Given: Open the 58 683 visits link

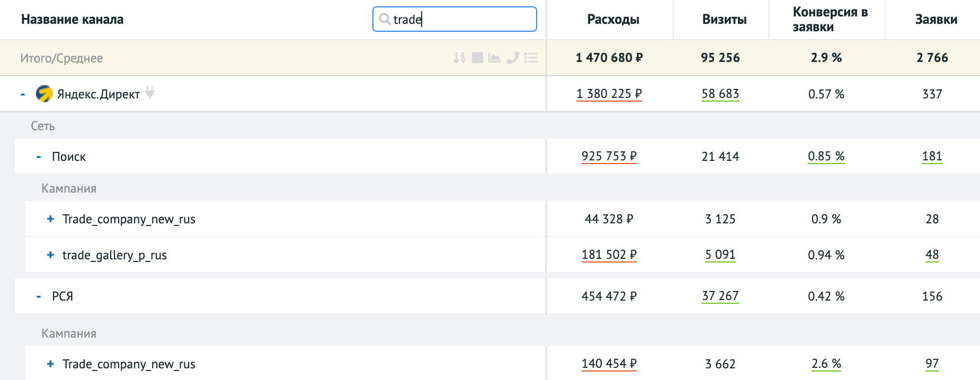Looking at the screenshot, I should click(x=720, y=94).
